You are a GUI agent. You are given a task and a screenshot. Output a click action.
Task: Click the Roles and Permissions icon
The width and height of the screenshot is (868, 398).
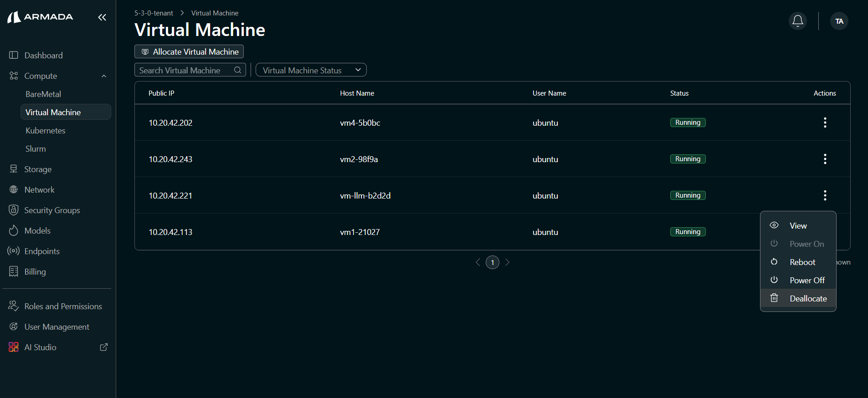coord(14,306)
